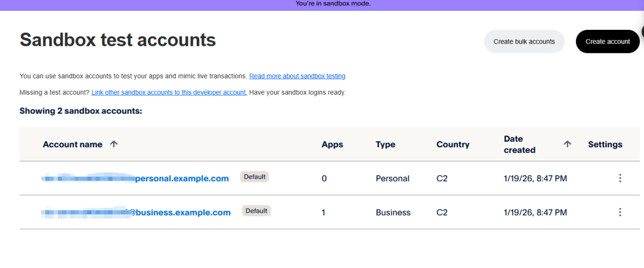Select the Account name column header
Screen dimensions: 644x268
(x=72, y=144)
